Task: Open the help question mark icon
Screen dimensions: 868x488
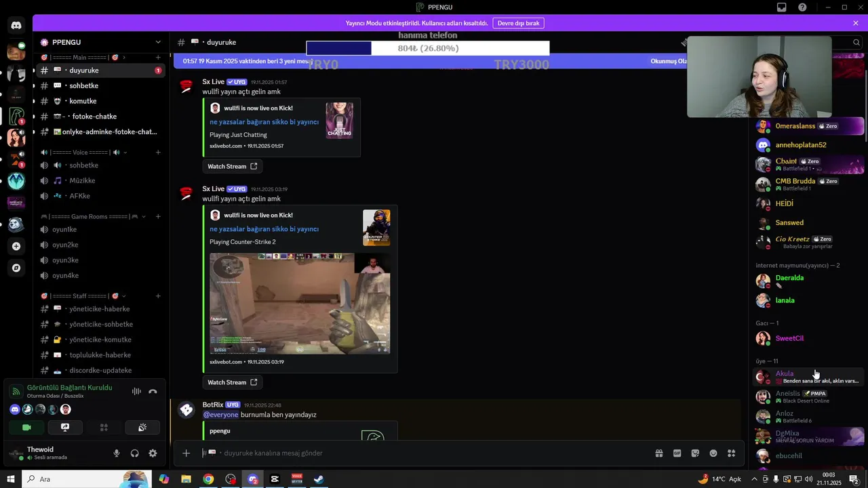Action: pyautogui.click(x=803, y=7)
